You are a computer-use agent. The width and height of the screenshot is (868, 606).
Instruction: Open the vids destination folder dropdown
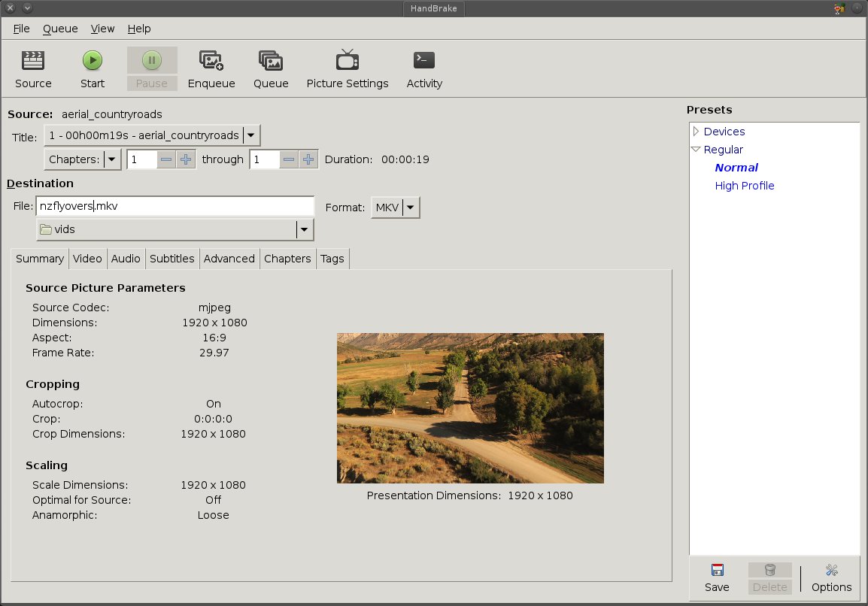[304, 229]
